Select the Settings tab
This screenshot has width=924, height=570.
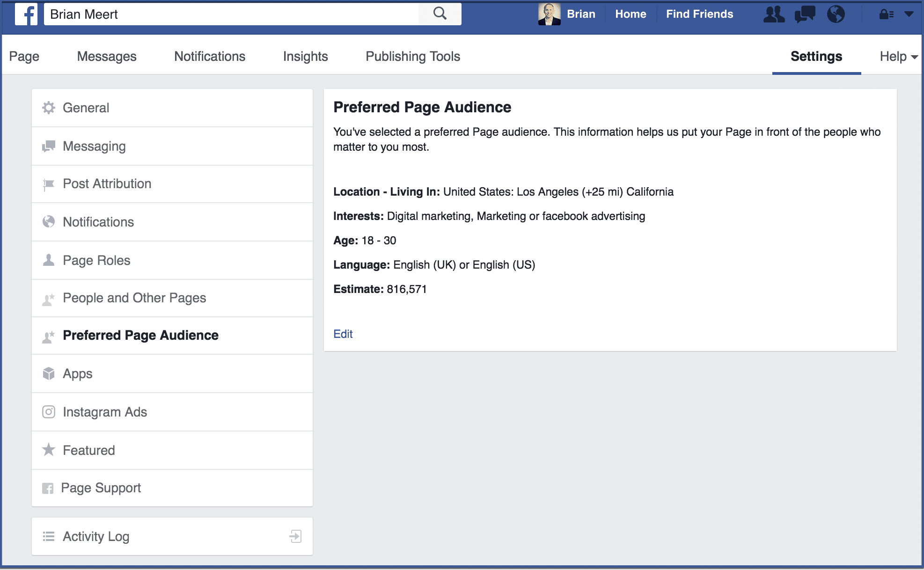click(816, 57)
